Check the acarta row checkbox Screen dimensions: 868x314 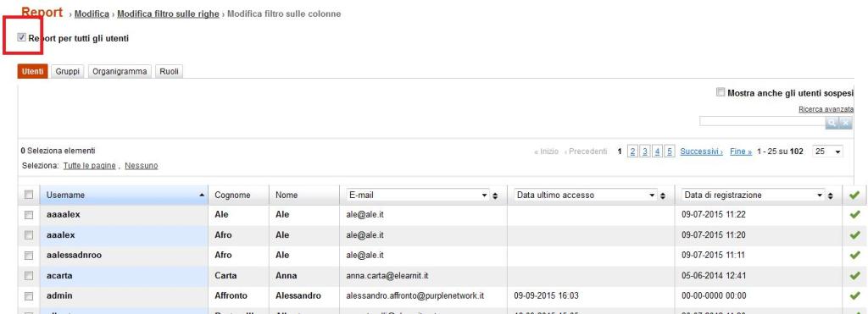(29, 275)
